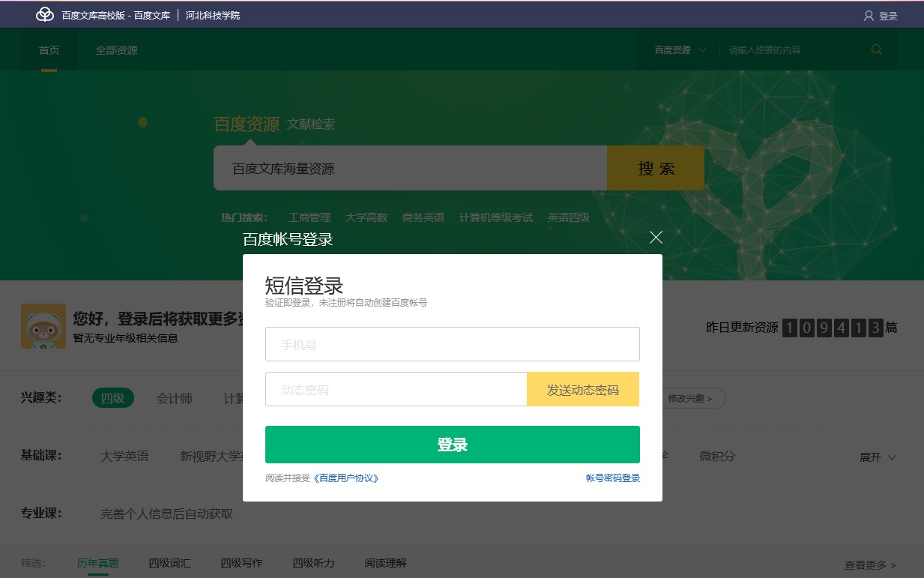
Task: Open the 百度用户协议 link
Action: (345, 478)
